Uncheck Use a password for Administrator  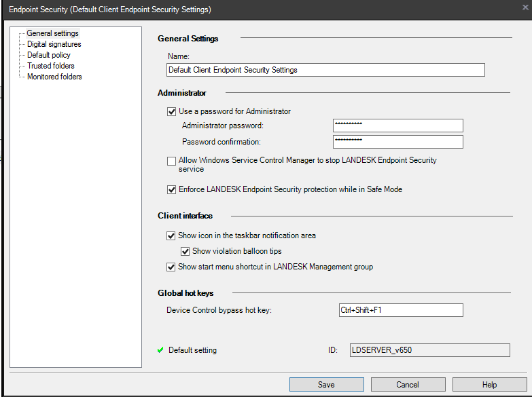[171, 111]
